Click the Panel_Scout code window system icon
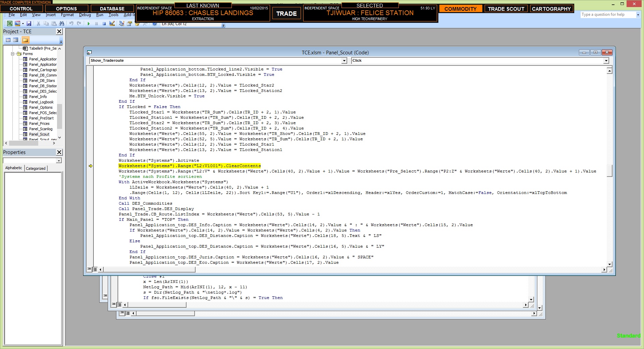This screenshot has width=644, height=349. point(89,53)
